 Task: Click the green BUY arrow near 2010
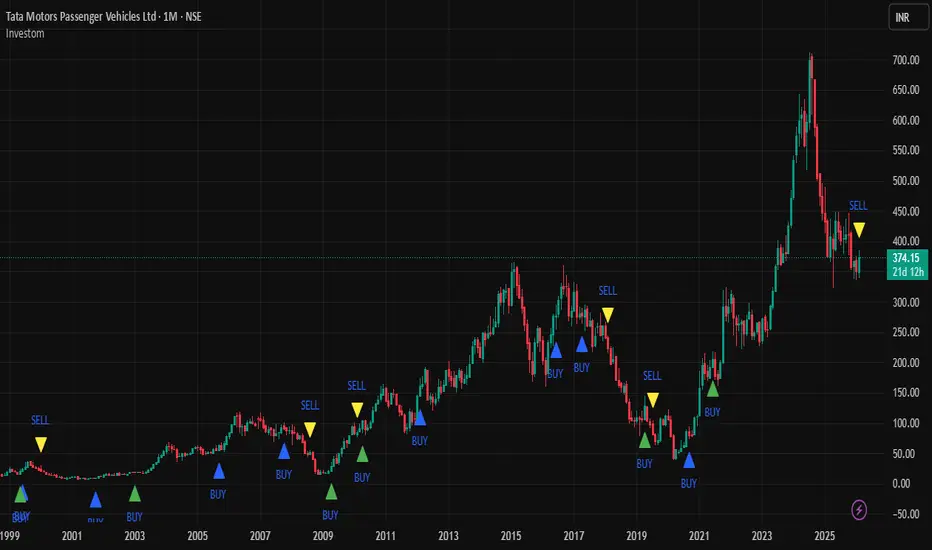pos(363,454)
